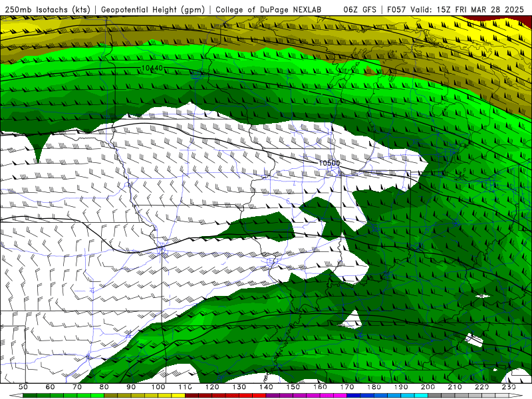Image resolution: width=532 pixels, height=399 pixels.
Task: Click the '90' value on the color scale
Action: tap(131, 387)
